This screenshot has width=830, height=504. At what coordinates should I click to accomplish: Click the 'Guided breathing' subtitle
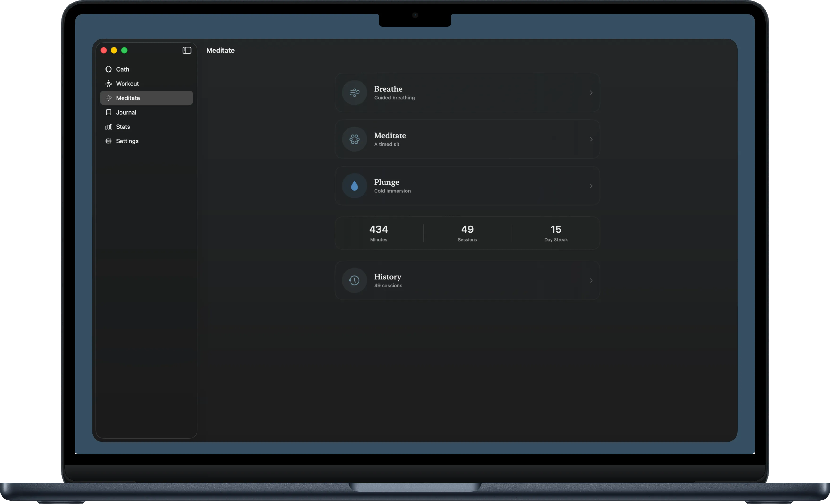point(394,98)
